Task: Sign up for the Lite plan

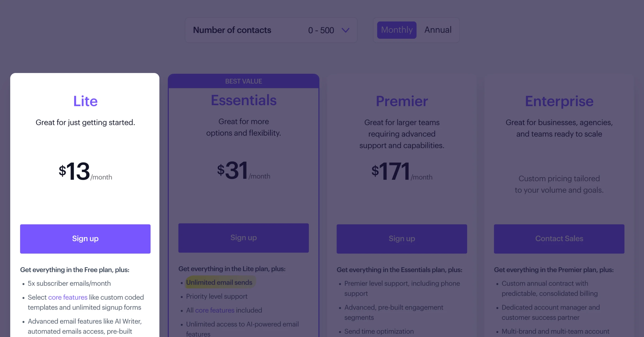Action: [x=85, y=239]
